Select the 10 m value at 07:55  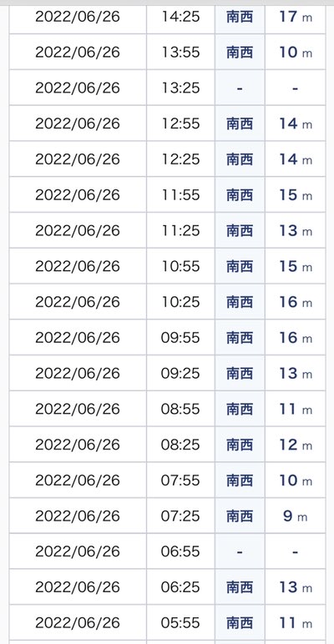(296, 480)
